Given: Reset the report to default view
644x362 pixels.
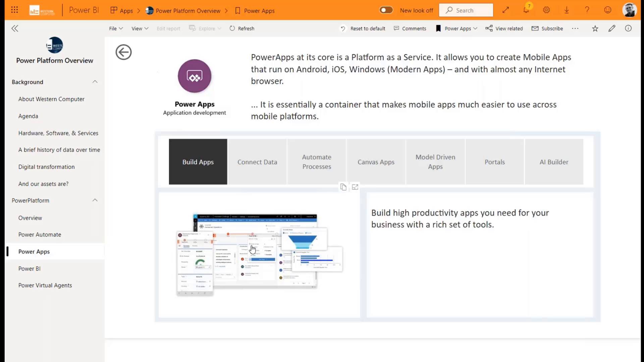Looking at the screenshot, I should 362,28.
